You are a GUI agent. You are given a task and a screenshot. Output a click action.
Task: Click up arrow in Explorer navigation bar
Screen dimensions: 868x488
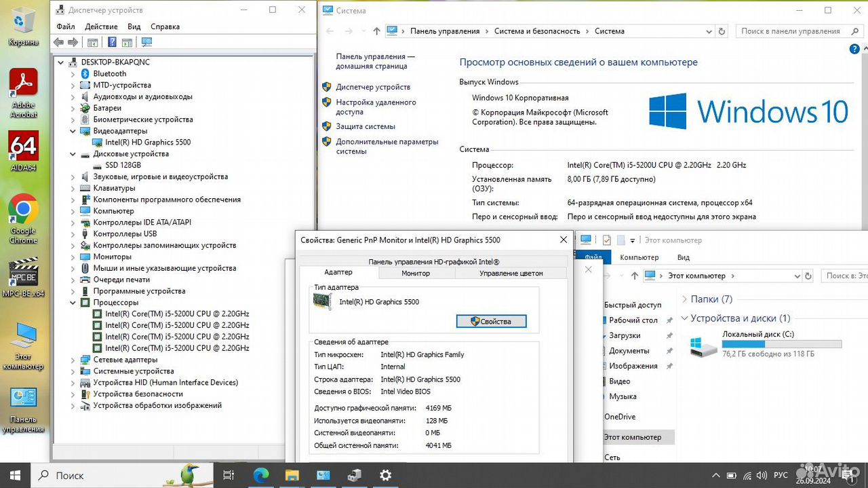coord(635,276)
